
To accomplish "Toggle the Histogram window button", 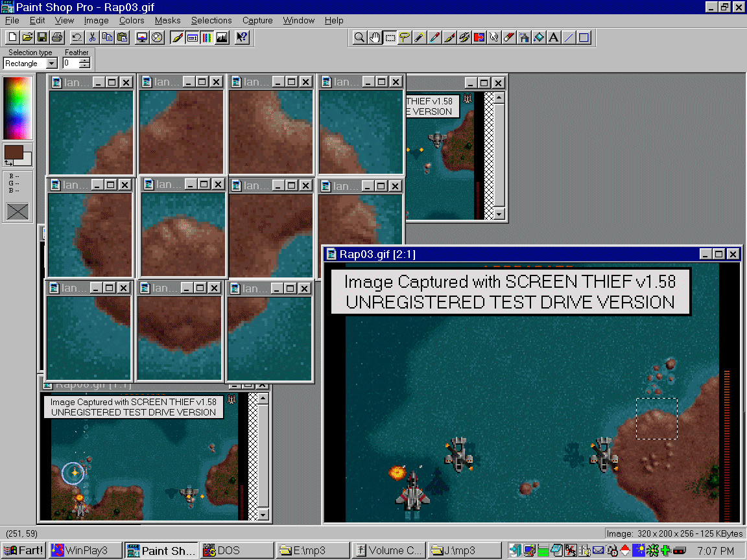I will coord(222,37).
